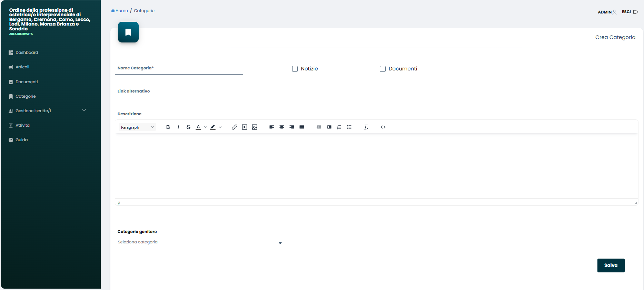Image resolution: width=644 pixels, height=290 pixels.
Task: Open the Paragraph format dropdown
Action: pyautogui.click(x=137, y=127)
